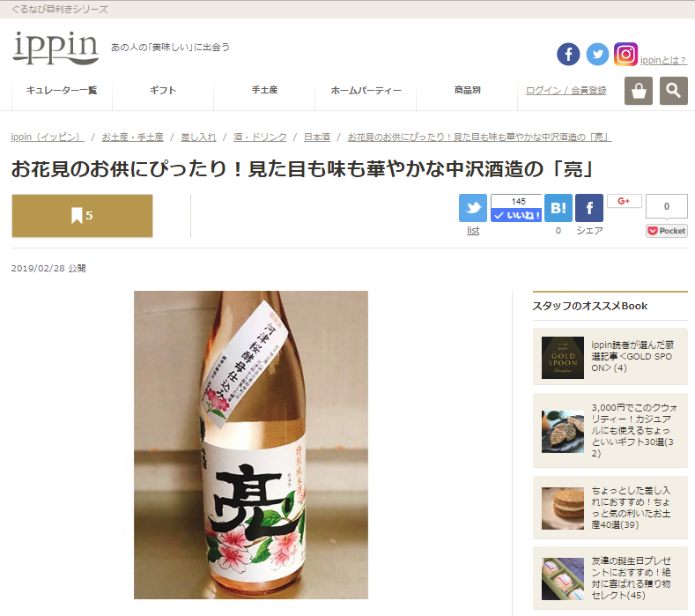Follow the ログイン / 会員登録 link
This screenshot has width=695, height=616.
click(x=566, y=91)
